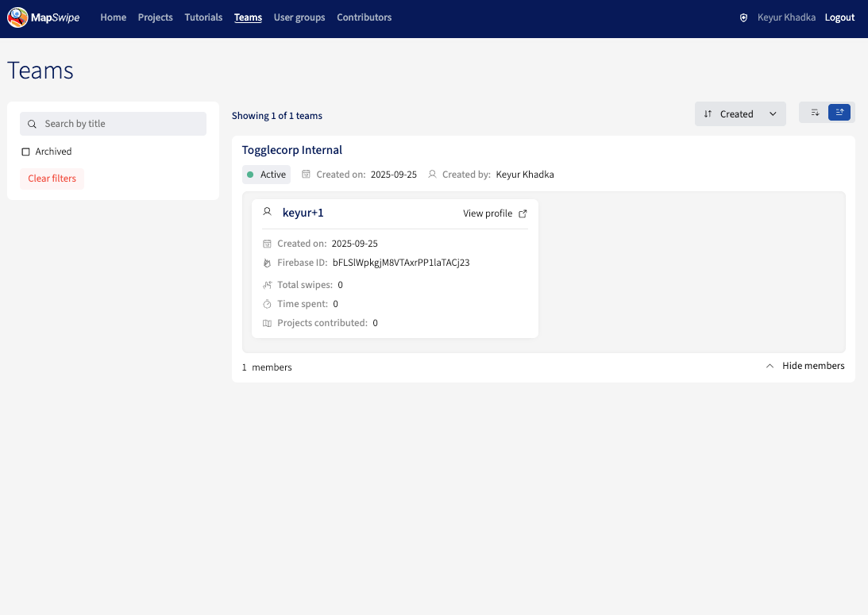Click the Search by title input field

point(119,124)
